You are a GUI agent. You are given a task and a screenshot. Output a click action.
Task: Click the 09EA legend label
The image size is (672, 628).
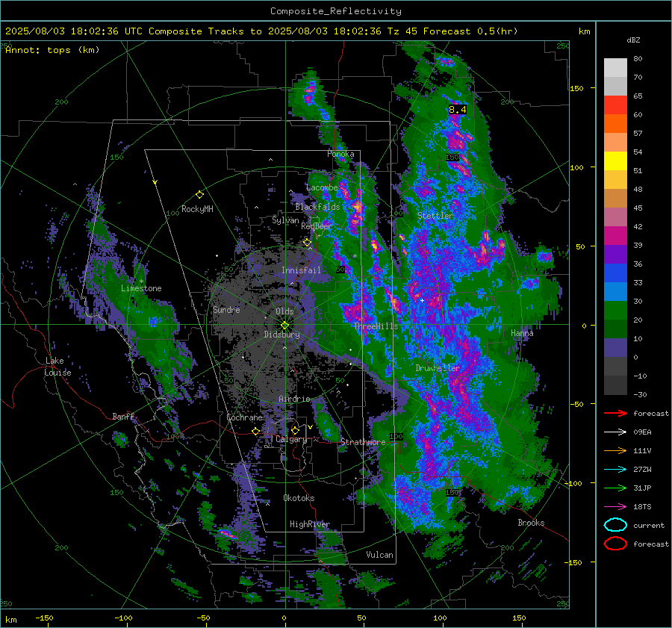click(642, 432)
